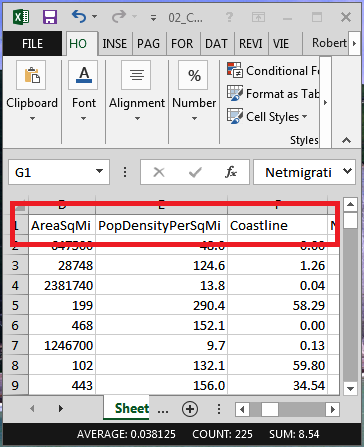Click the Excel application icon
This screenshot has height=447, width=364.
point(21,17)
